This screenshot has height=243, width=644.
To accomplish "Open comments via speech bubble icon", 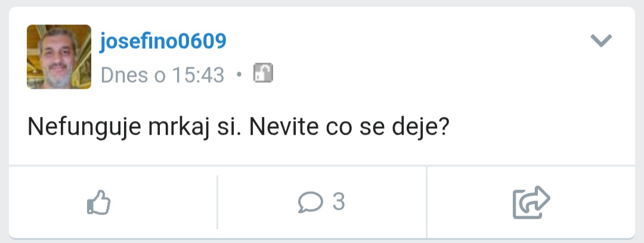I will click(x=310, y=203).
